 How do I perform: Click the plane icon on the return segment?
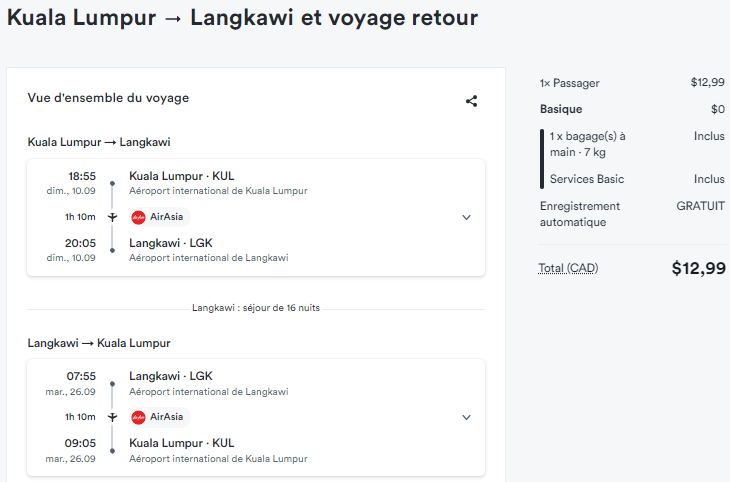(112, 417)
